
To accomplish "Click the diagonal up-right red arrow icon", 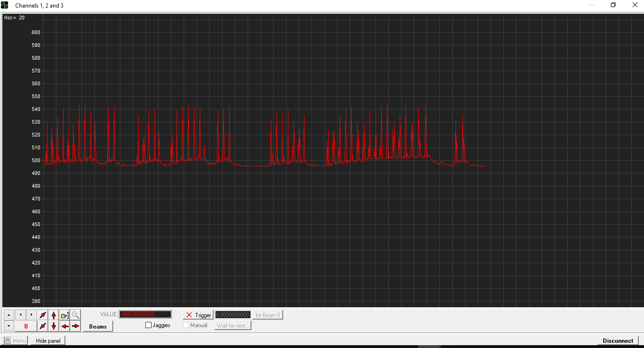I will tap(43, 315).
